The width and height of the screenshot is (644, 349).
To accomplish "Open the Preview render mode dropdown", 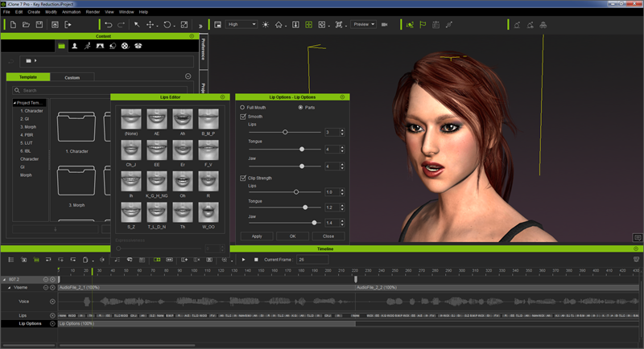I will click(x=364, y=25).
